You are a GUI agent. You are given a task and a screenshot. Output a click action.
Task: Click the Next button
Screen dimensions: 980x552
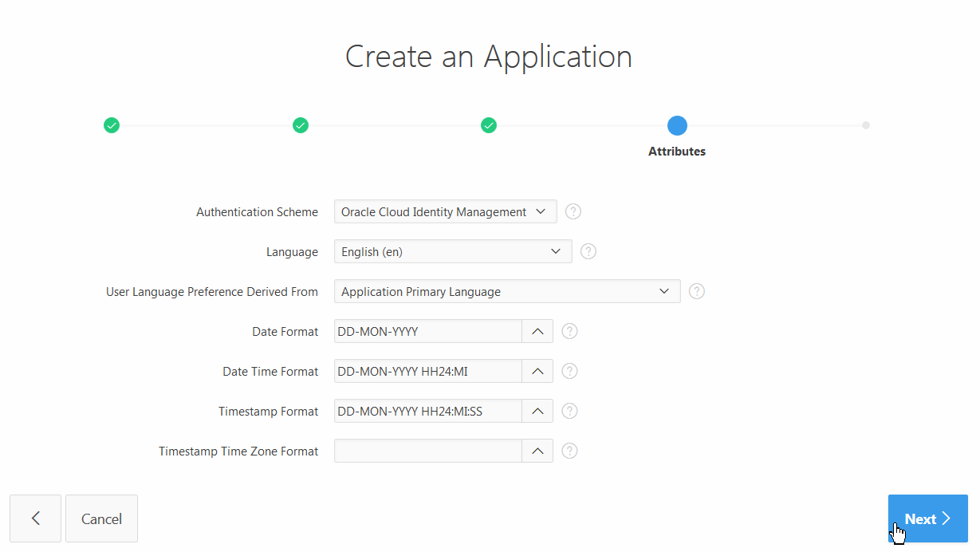coord(927,518)
